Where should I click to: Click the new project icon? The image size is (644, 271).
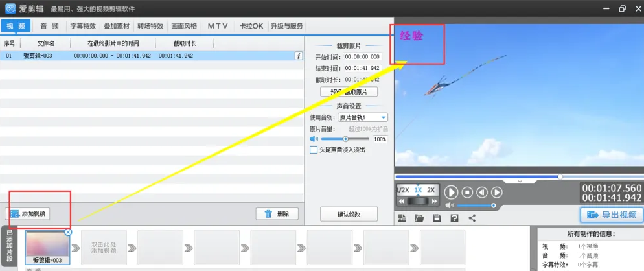coord(402,218)
